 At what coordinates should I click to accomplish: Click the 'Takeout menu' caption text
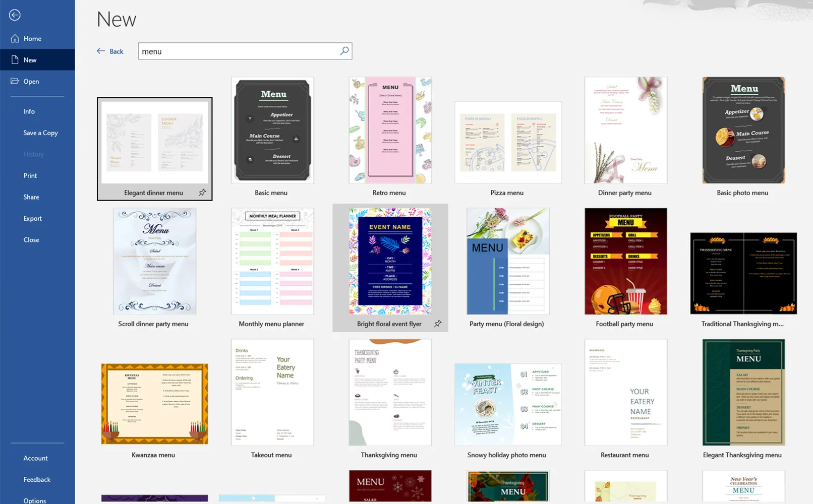[271, 455]
